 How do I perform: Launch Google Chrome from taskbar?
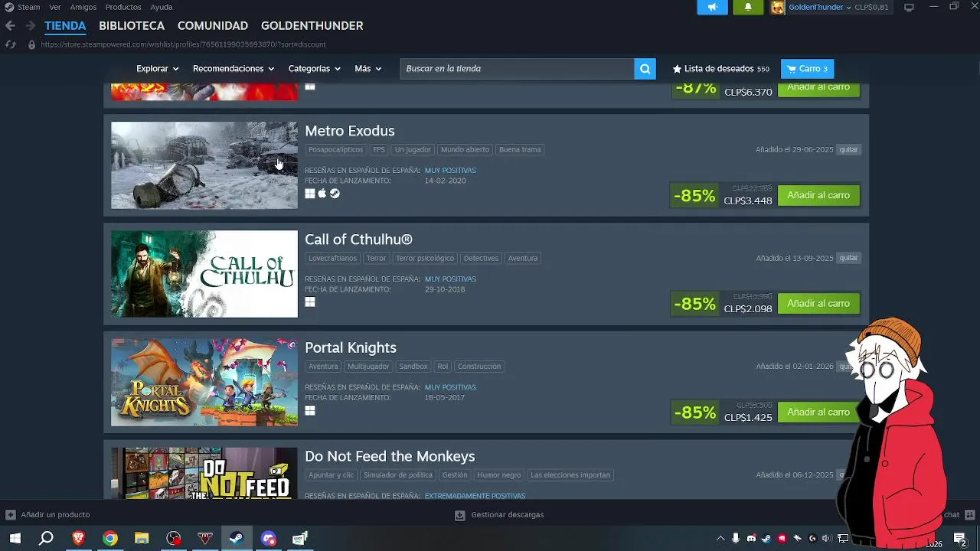110,539
